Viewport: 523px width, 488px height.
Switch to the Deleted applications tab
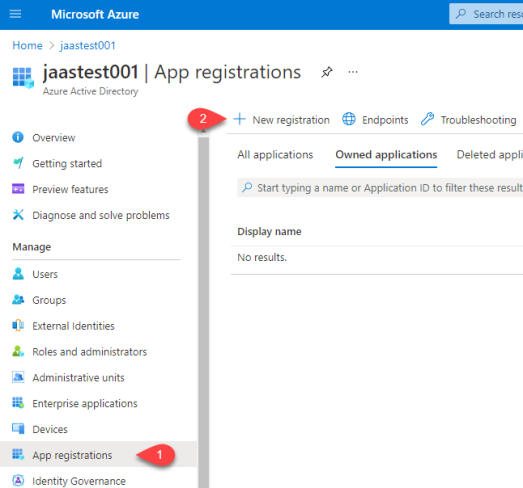click(x=489, y=155)
